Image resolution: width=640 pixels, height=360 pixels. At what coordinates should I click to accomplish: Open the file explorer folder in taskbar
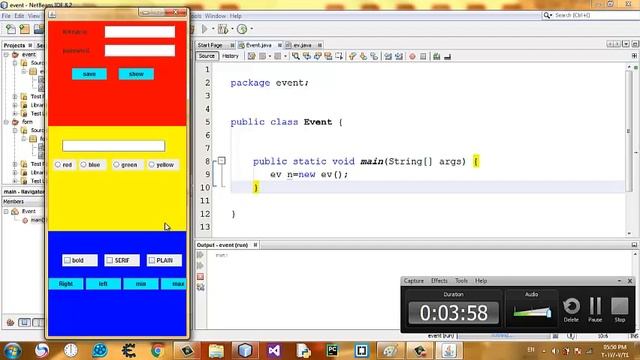click(x=216, y=351)
